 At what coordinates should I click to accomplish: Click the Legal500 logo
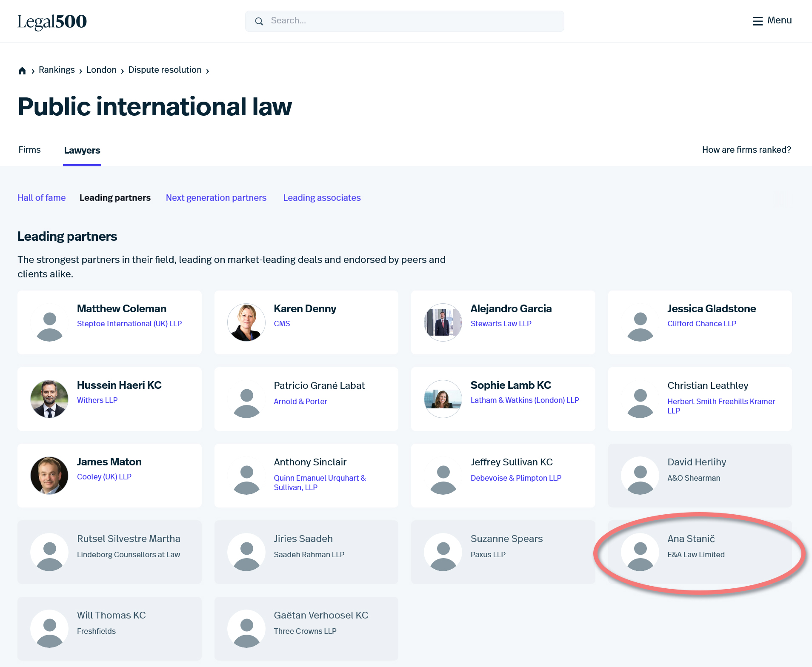click(52, 21)
